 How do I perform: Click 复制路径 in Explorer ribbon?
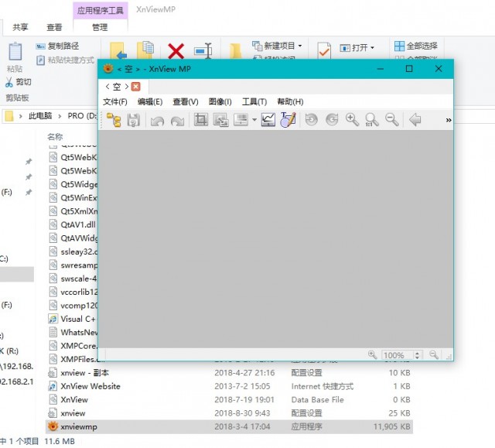[x=57, y=46]
